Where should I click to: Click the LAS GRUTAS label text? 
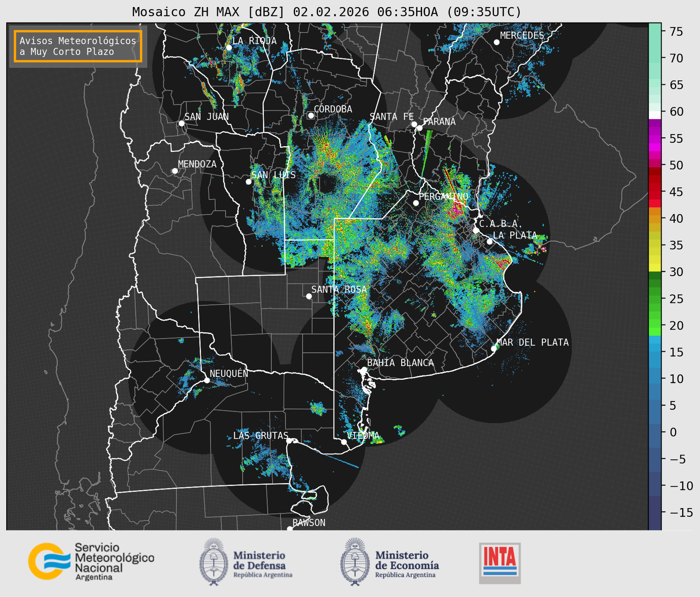point(261,436)
